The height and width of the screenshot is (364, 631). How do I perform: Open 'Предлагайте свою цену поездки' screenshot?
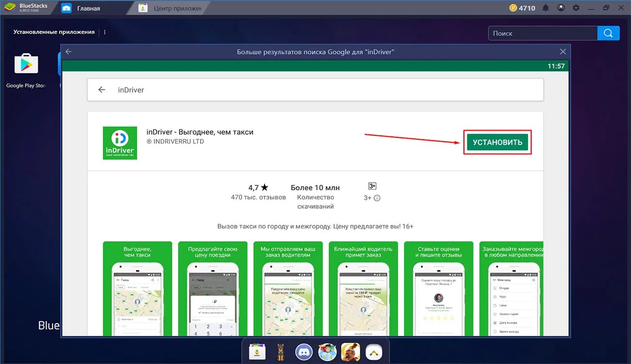[x=213, y=288]
